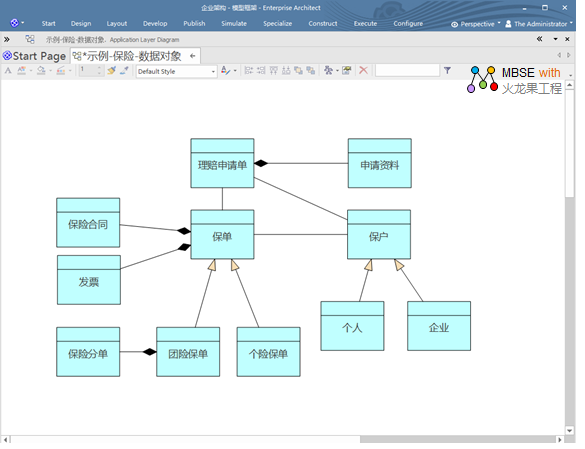585x449 pixels.
Task: Open the Execute ribbon tab
Action: (x=365, y=24)
